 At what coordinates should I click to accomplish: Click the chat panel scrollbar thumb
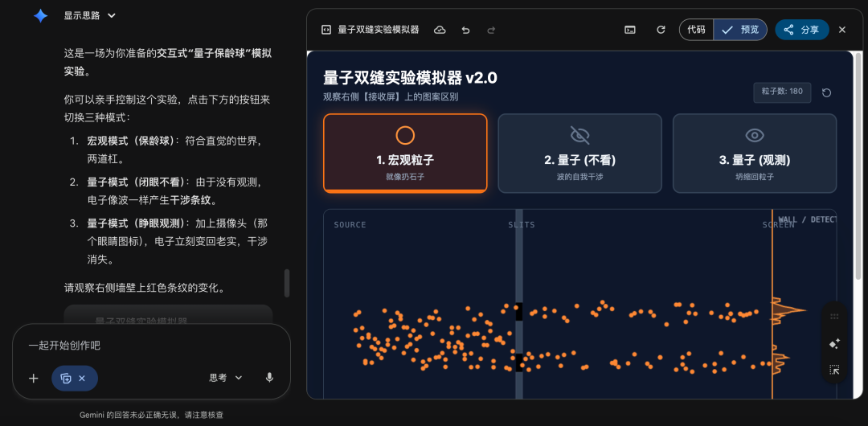[287, 283]
